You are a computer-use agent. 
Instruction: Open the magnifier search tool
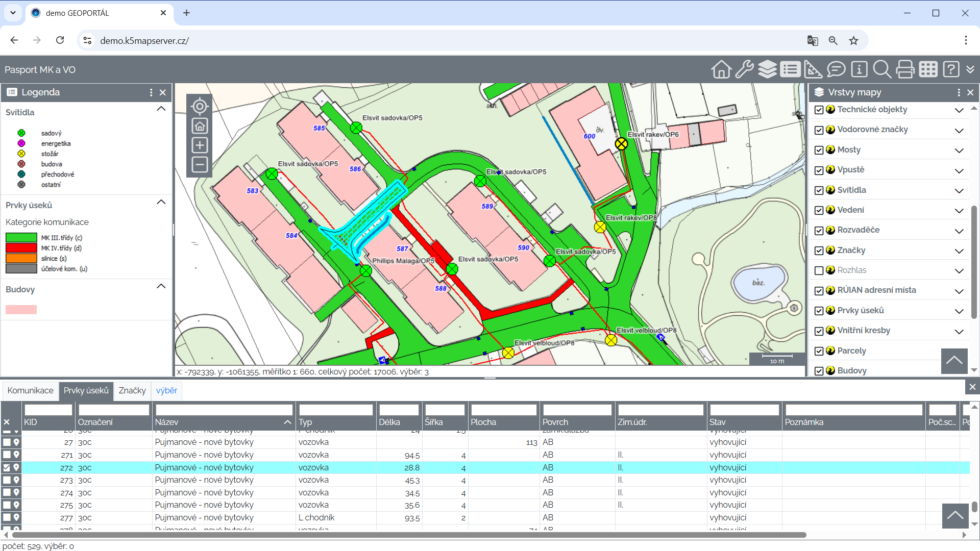(882, 69)
